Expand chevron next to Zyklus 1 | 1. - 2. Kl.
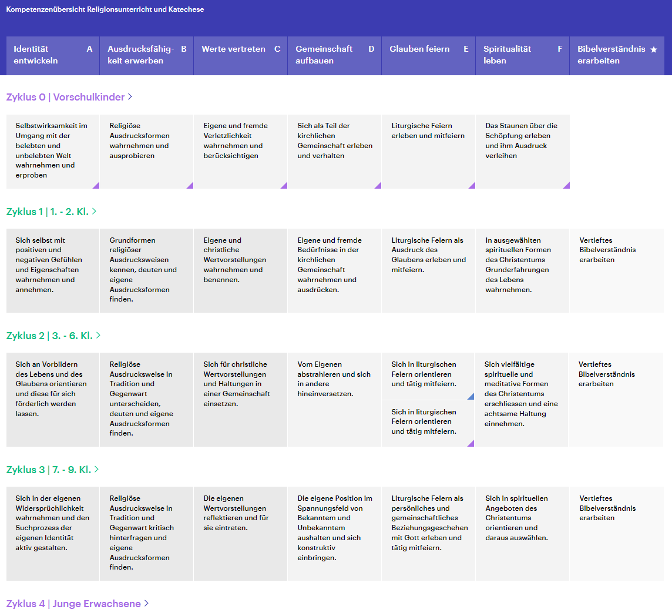 tap(95, 211)
